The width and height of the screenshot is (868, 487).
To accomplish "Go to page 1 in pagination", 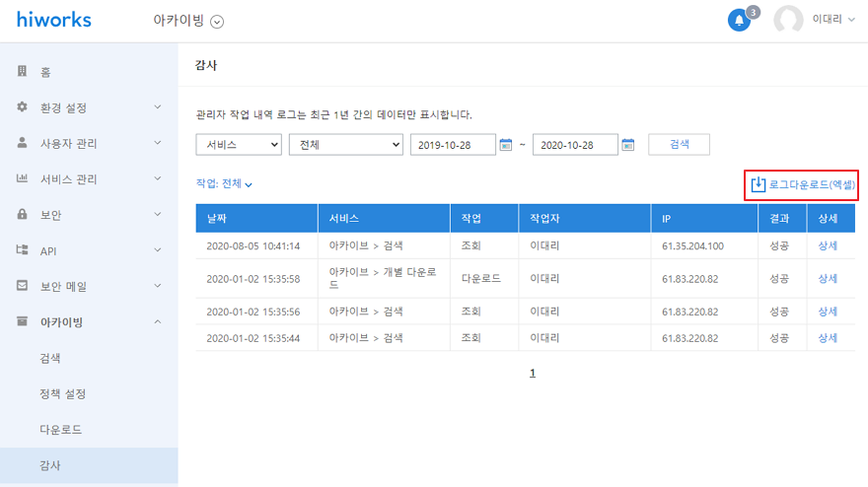I will (533, 373).
